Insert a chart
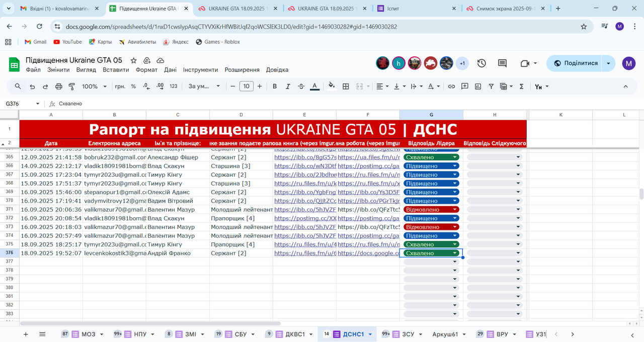Screen dimensions: 644x342 point(478,87)
